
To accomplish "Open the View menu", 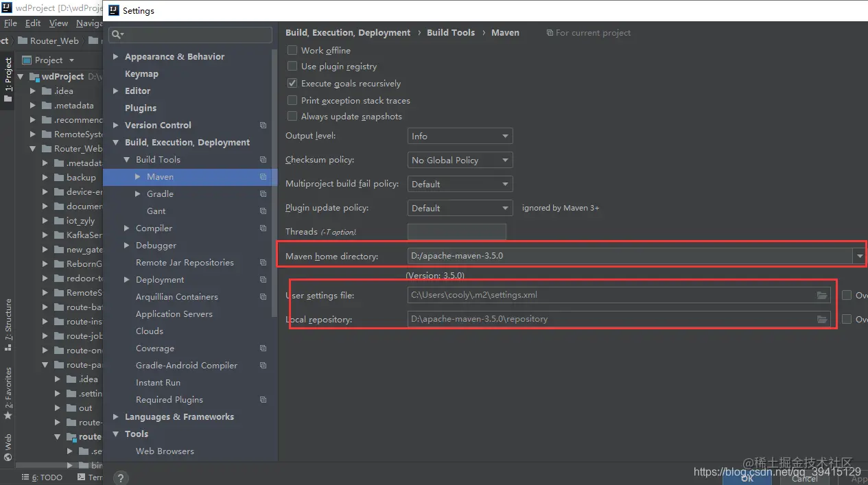I will [x=58, y=23].
